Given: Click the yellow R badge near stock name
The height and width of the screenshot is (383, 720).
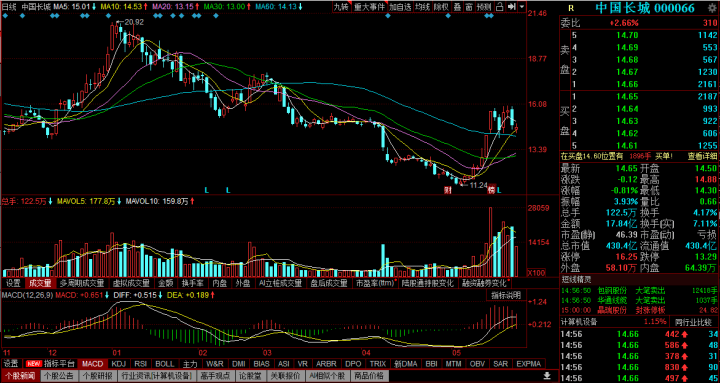Looking at the screenshot, I should (571, 8).
